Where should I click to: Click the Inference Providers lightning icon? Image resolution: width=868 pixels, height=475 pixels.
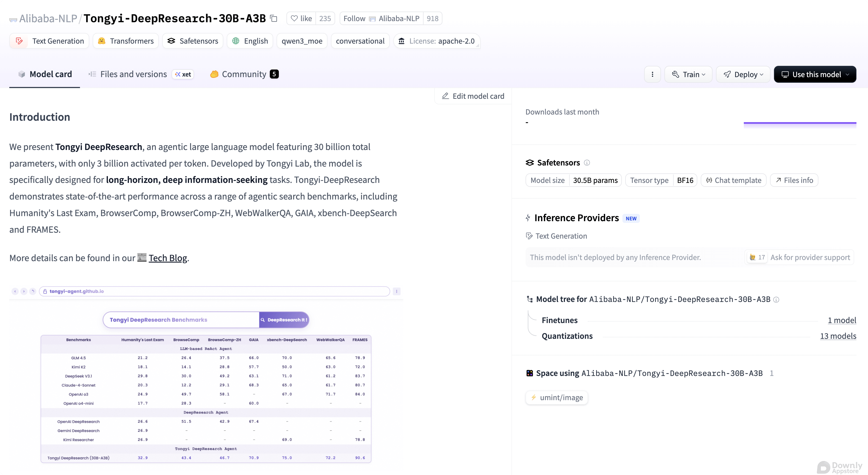pyautogui.click(x=528, y=218)
